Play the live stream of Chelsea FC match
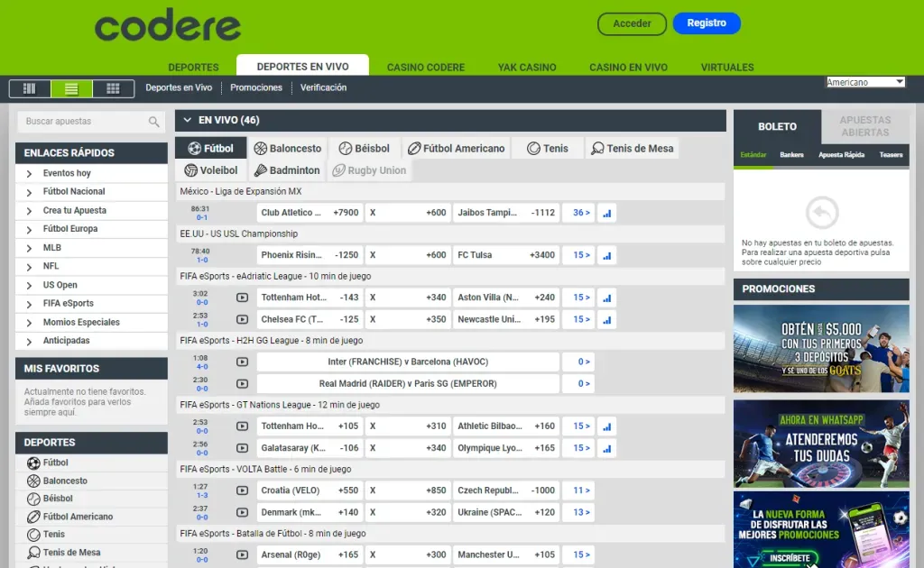The height and width of the screenshot is (568, 924). [241, 318]
